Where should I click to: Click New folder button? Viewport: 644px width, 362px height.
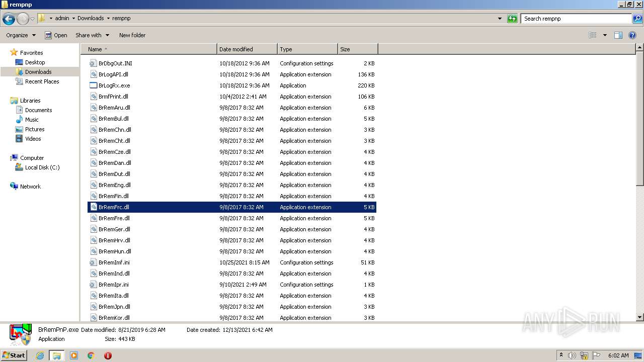132,35
